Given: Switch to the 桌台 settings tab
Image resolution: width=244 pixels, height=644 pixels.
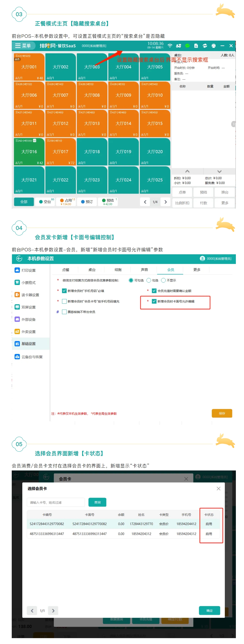Looking at the screenshot, I should tap(92, 270).
